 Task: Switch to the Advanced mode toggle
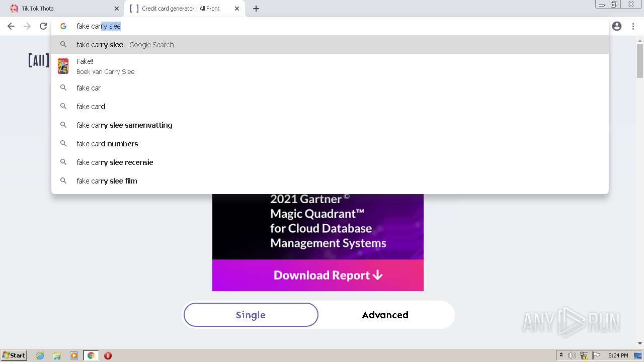(385, 315)
